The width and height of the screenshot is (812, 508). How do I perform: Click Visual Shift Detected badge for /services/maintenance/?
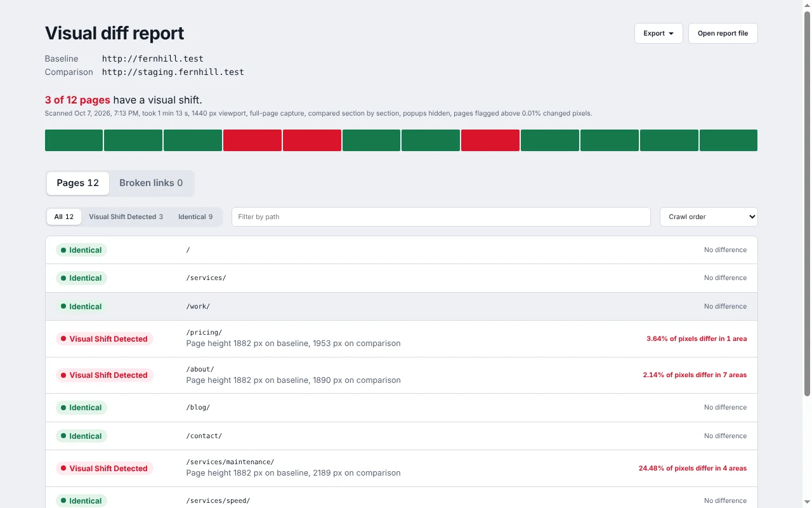[105, 469]
